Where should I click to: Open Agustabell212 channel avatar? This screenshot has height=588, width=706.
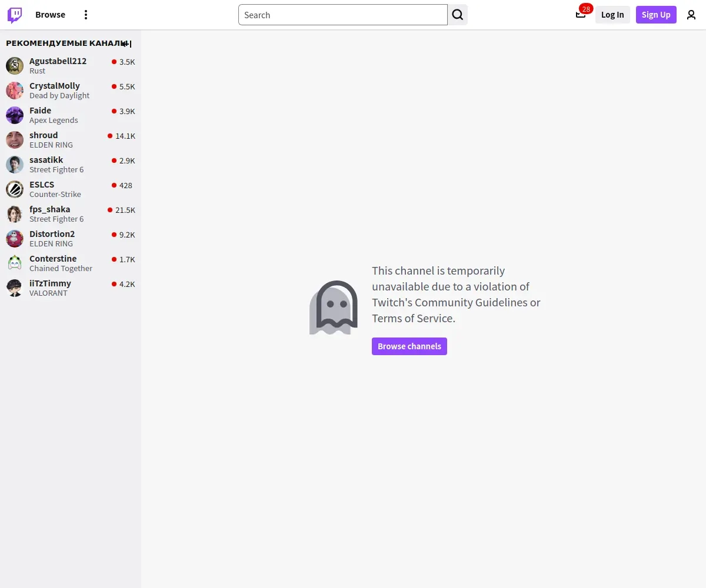[15, 66]
